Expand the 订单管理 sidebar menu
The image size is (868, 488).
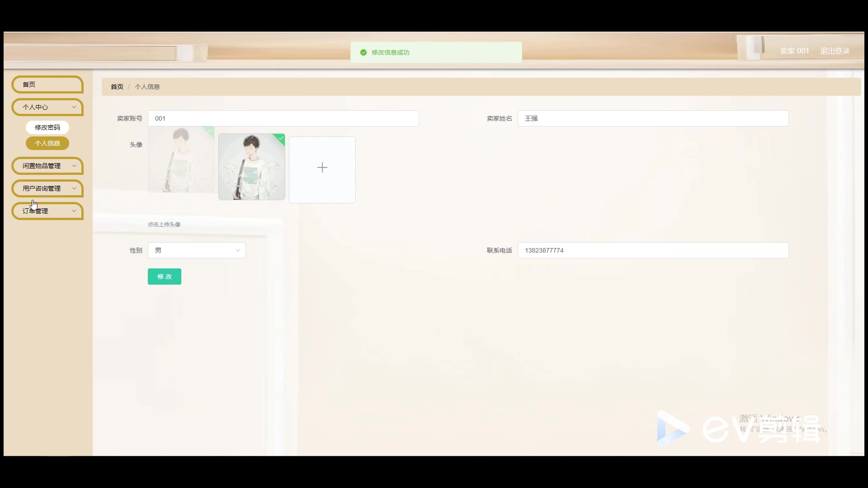point(47,211)
